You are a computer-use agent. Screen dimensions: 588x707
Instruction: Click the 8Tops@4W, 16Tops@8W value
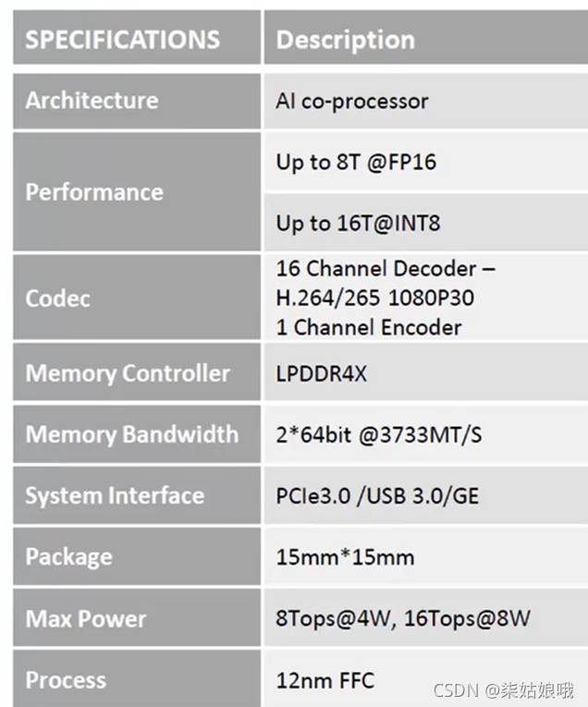coord(403,618)
